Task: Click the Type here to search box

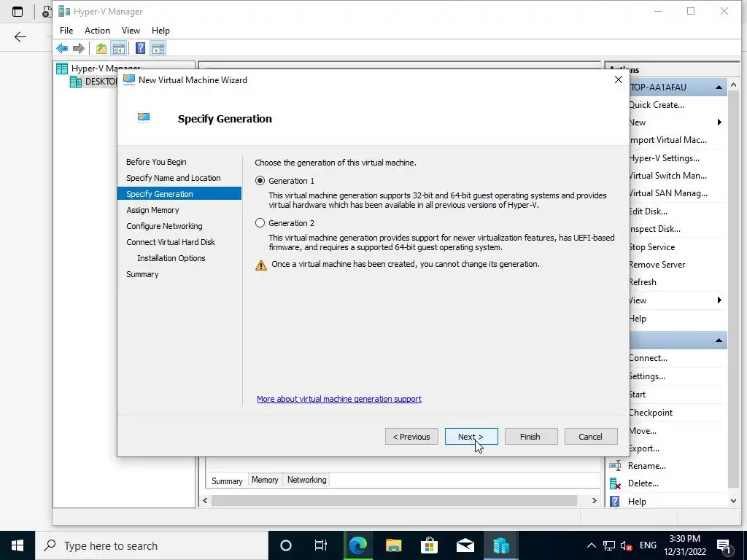Action: 152,545
